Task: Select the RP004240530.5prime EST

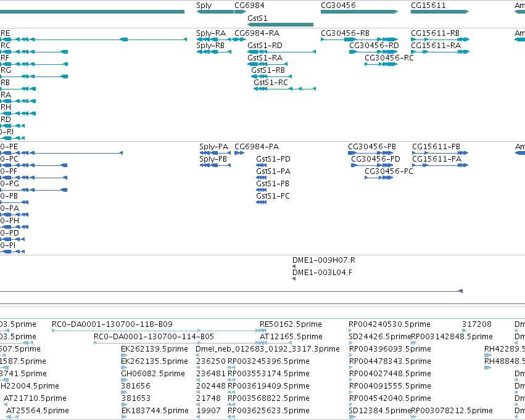Action: 350,331
